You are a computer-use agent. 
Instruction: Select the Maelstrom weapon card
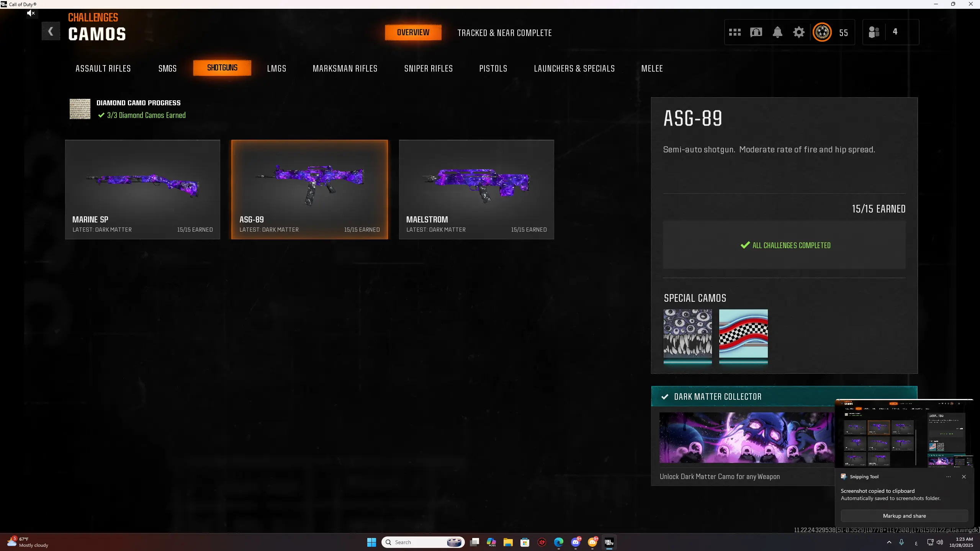tap(476, 190)
